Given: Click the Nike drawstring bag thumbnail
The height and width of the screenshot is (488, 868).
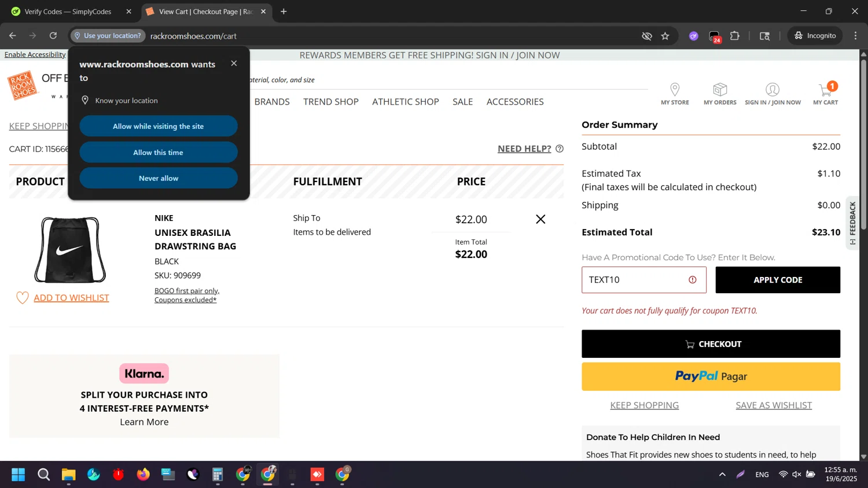Looking at the screenshot, I should 70,250.
